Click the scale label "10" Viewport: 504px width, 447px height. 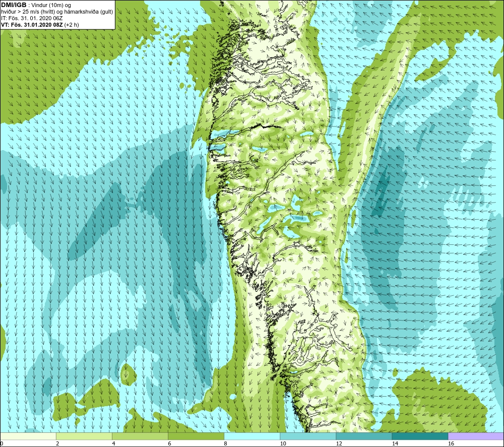click(283, 444)
